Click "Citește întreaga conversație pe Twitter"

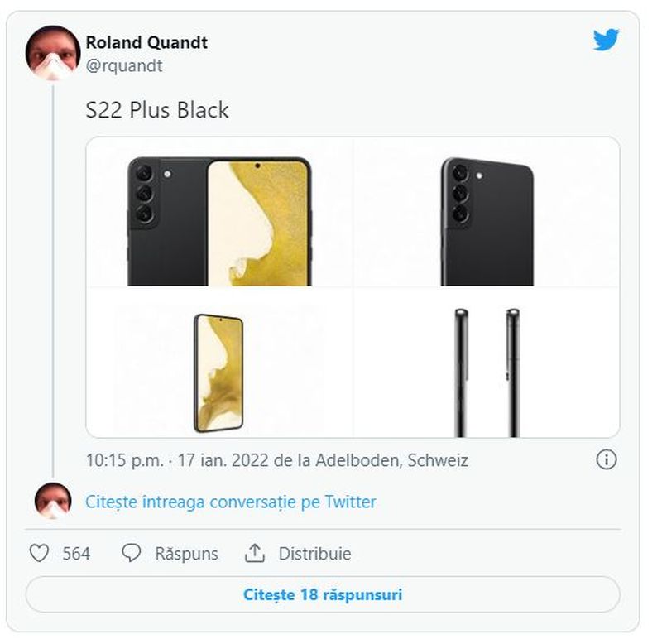[x=231, y=502]
